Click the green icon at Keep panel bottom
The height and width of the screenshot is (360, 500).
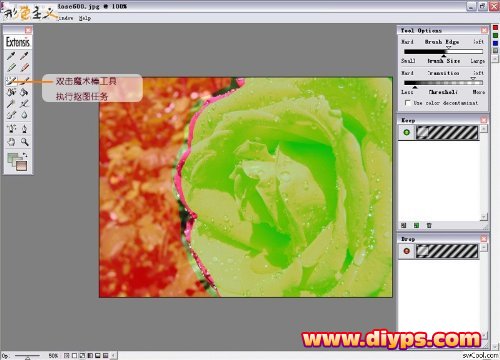(416, 226)
